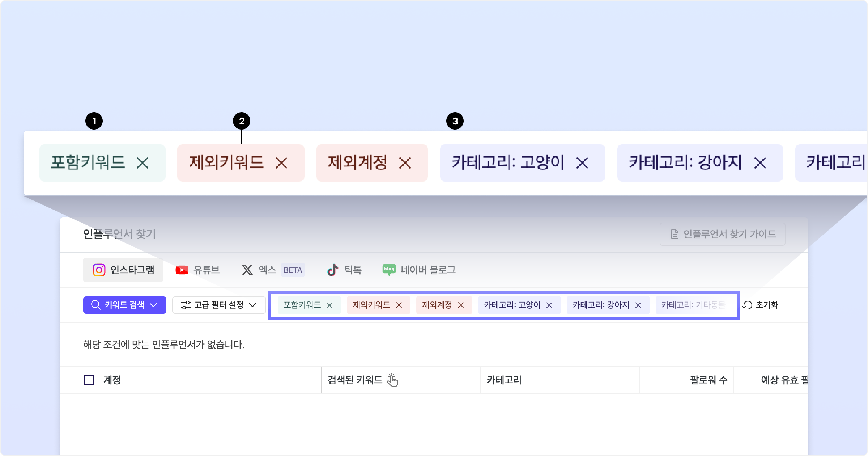Click hand-pointer icon beside 검색된 키워드
The image size is (868, 456).
[392, 380]
